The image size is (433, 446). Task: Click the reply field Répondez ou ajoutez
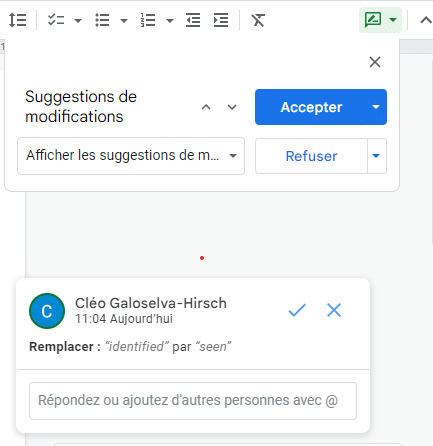193,401
